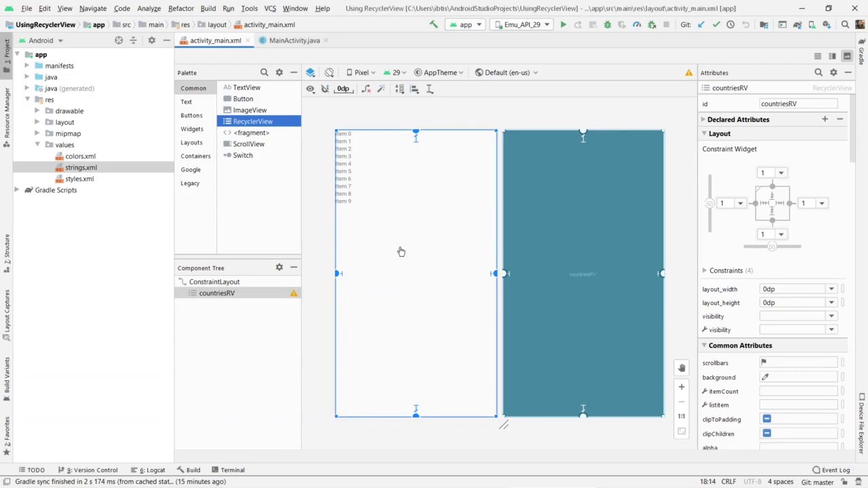Viewport: 868px width, 488px height.
Task: Open the guidelines icon in the design toolbar
Action: coord(429,89)
